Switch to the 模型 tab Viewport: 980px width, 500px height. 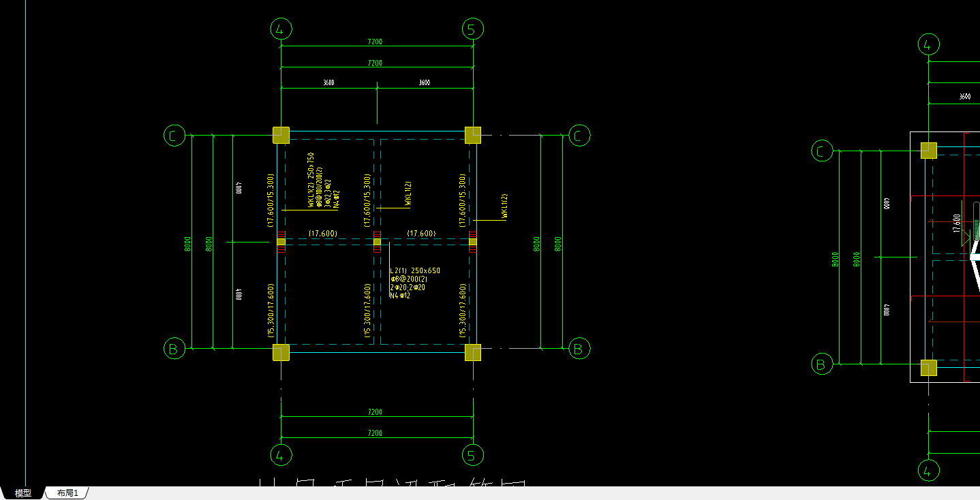[23, 493]
